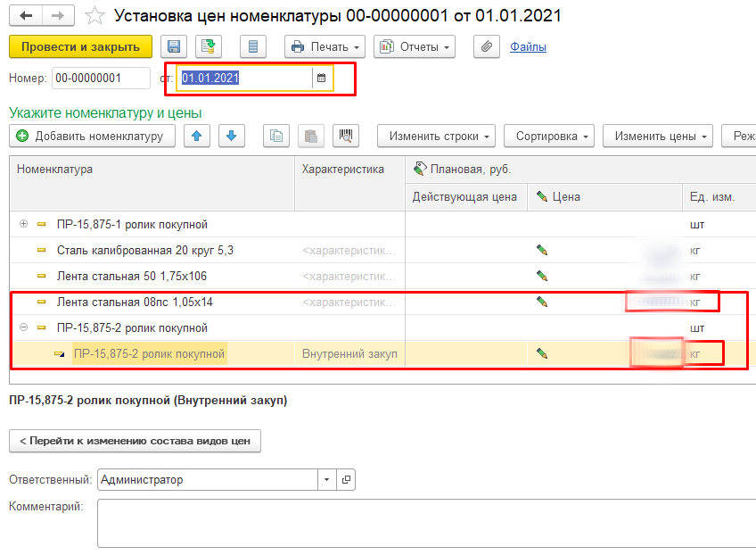This screenshot has width=756, height=555.
Task: Open the Печать dropdown menu
Action: (325, 46)
